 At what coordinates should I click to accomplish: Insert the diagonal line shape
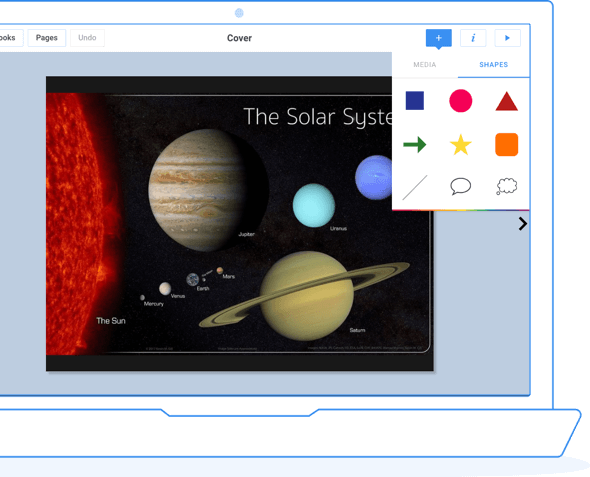[415, 187]
